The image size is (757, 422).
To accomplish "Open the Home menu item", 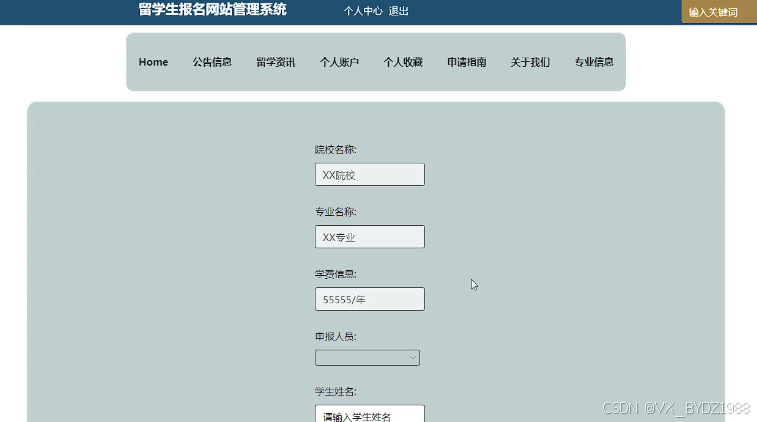I will (x=153, y=62).
